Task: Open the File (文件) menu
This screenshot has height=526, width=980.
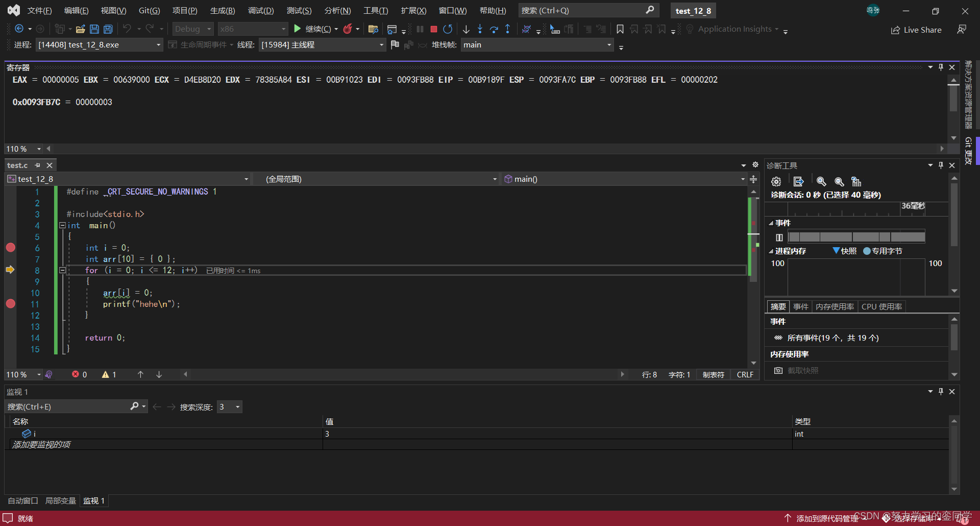Action: [39, 10]
